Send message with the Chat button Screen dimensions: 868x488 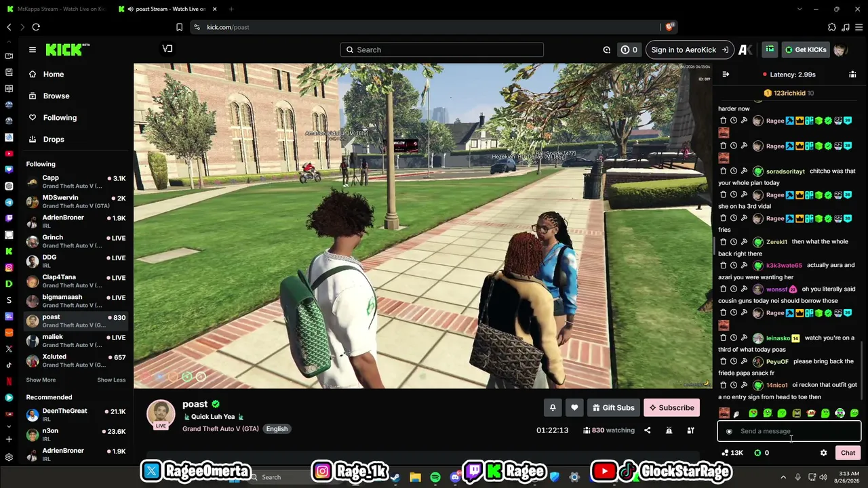[848, 453]
